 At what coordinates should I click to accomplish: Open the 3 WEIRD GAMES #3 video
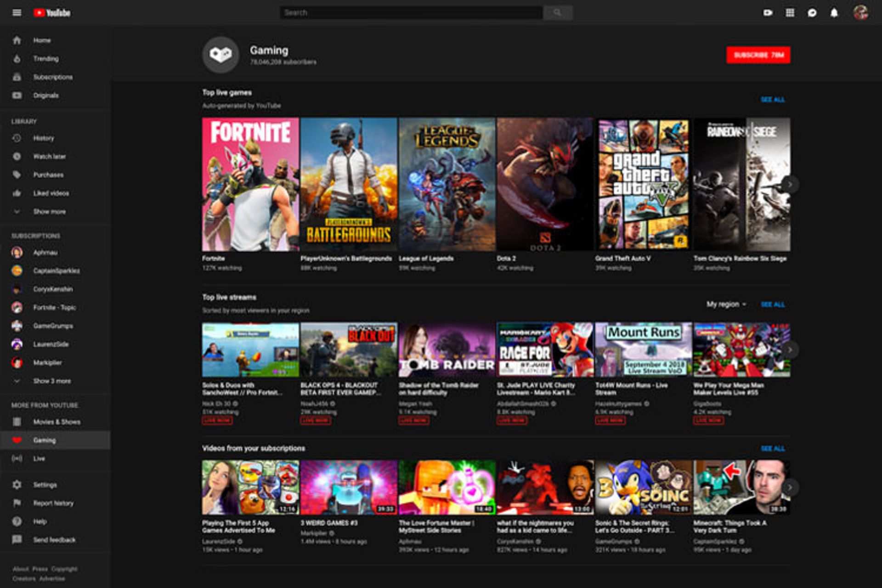[x=349, y=487]
